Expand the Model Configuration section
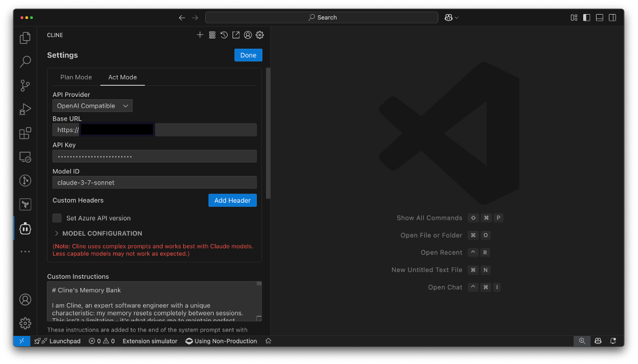Screen dimensions: 638x364 pyautogui.click(x=97, y=233)
